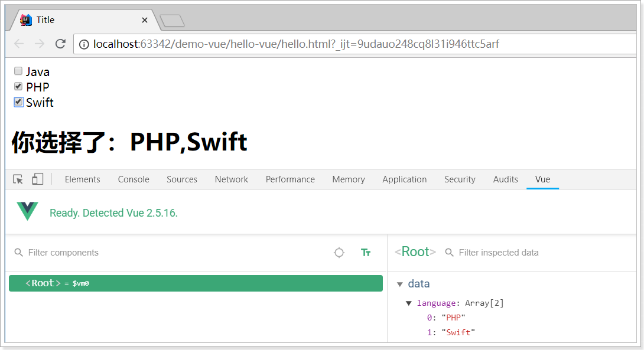Viewport: 644px width, 350px height.
Task: Click the format component names icon
Action: click(366, 253)
